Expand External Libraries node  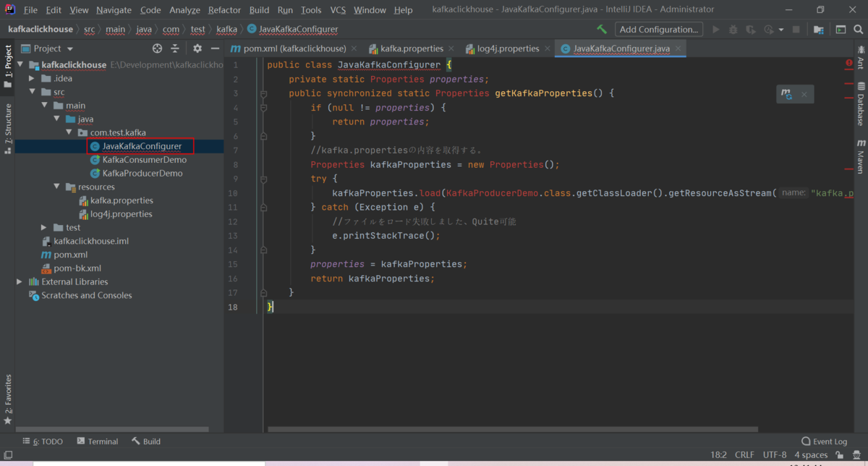coord(20,281)
